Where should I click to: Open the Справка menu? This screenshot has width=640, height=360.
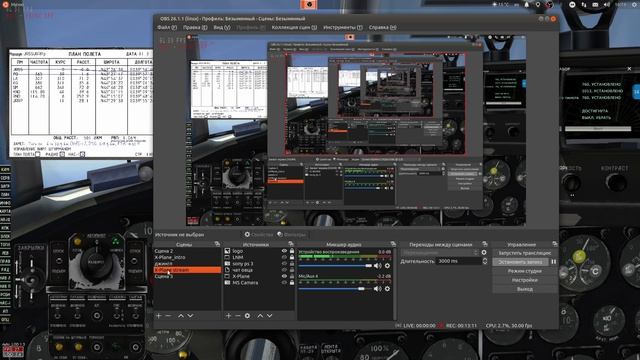(382, 27)
